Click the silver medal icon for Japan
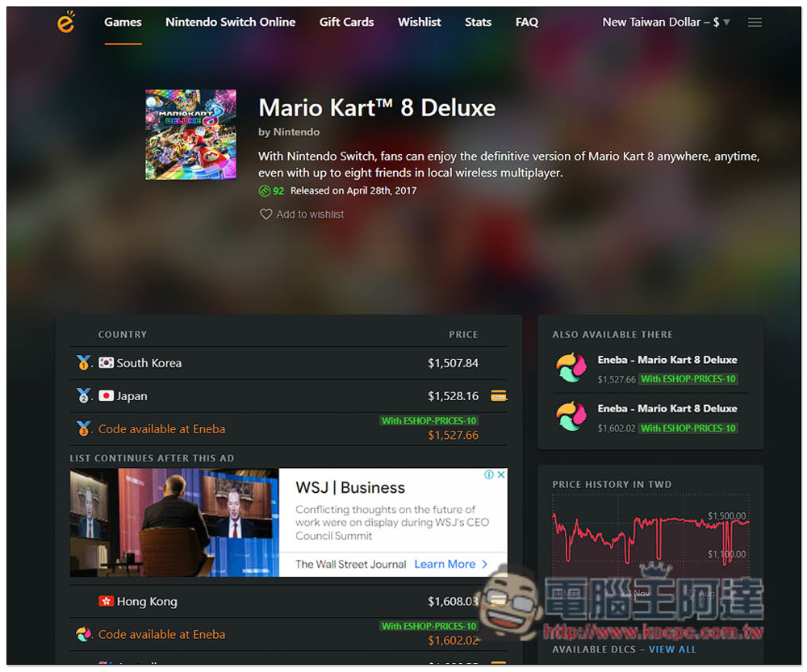The width and height of the screenshot is (807, 672). point(83,395)
